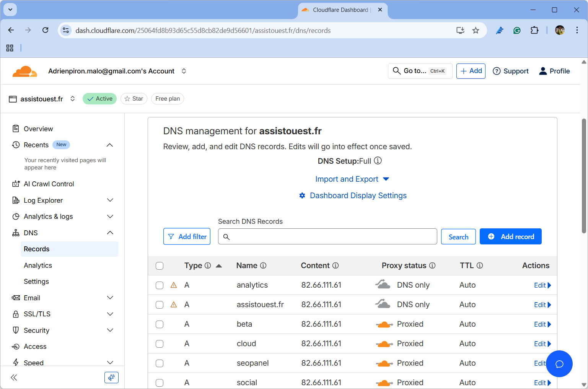Image resolution: width=588 pixels, height=389 pixels.
Task: Tick the checkbox for cloud record
Action: [160, 344]
